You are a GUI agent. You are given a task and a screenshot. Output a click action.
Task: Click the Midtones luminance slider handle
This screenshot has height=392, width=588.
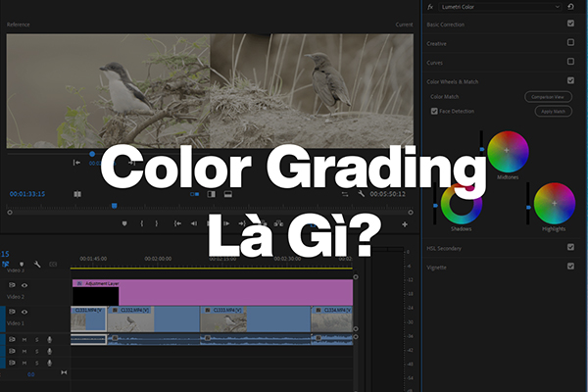coord(482,149)
